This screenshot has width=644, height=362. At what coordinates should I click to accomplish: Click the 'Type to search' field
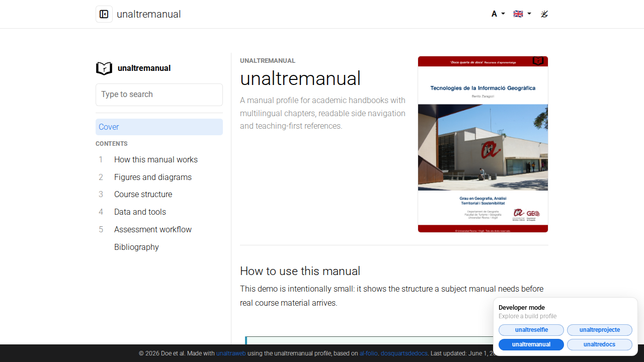(x=159, y=95)
